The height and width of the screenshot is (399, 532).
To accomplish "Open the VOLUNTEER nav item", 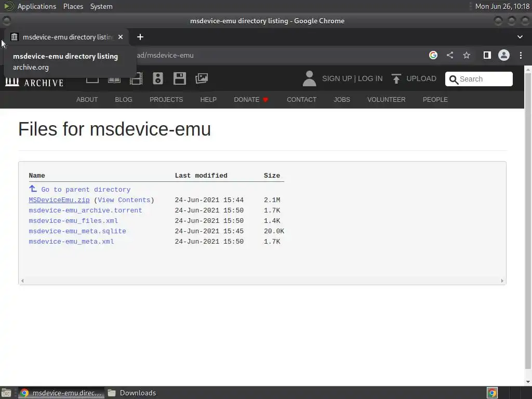I will (386, 99).
